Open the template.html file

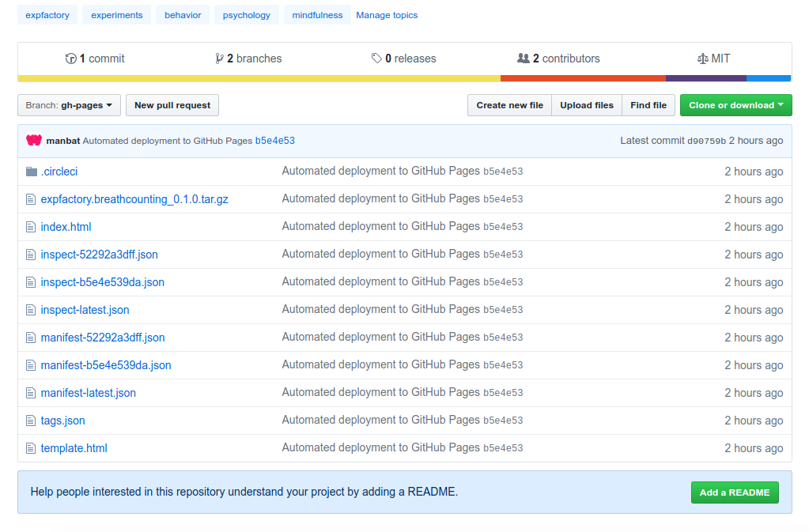click(74, 448)
